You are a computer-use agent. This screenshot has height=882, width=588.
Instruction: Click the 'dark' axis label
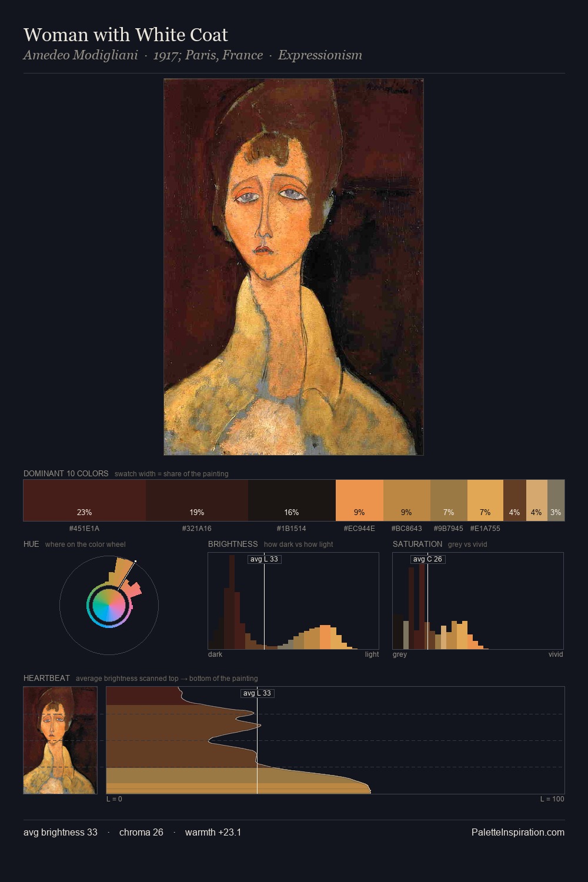pos(215,654)
